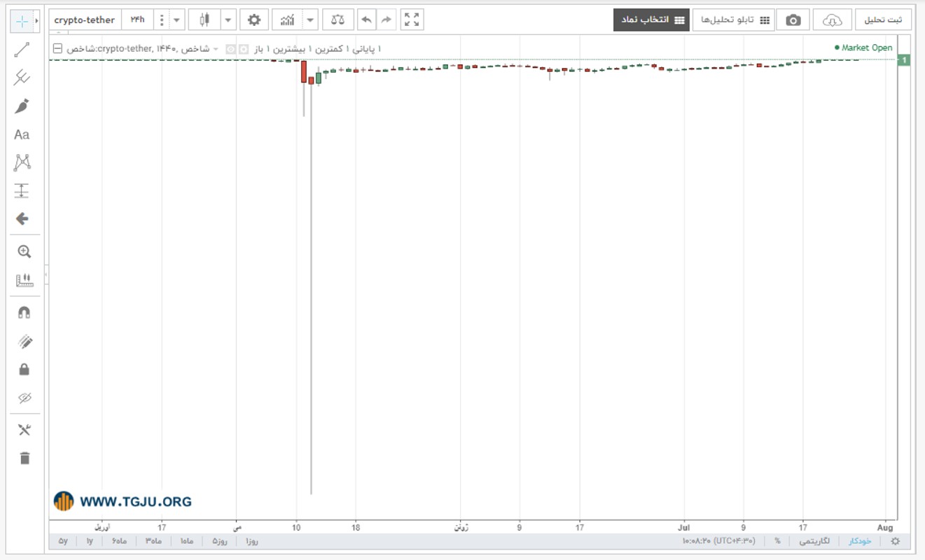The height and width of the screenshot is (560, 925).
Task: Open the compare symbols scale icon
Action: click(338, 20)
